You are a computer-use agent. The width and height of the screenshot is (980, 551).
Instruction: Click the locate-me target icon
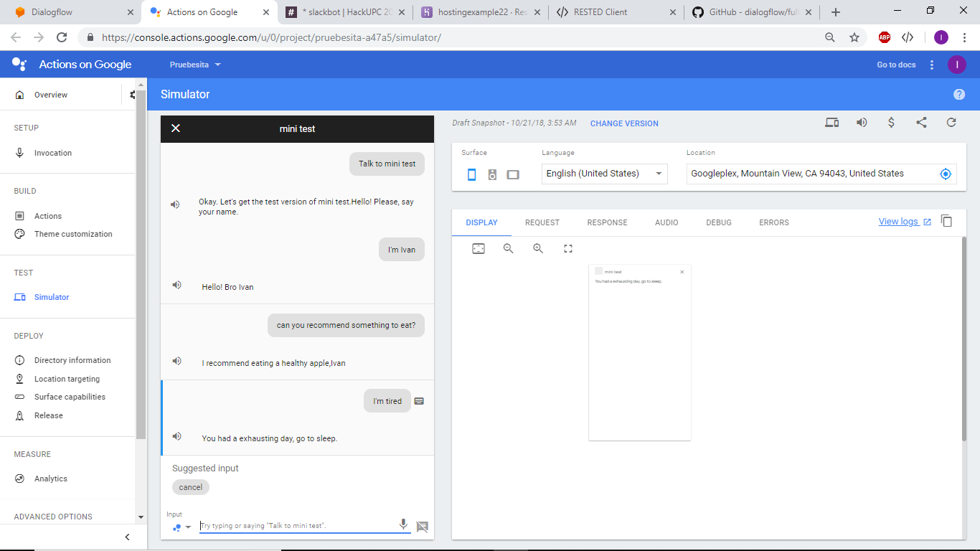tap(946, 174)
